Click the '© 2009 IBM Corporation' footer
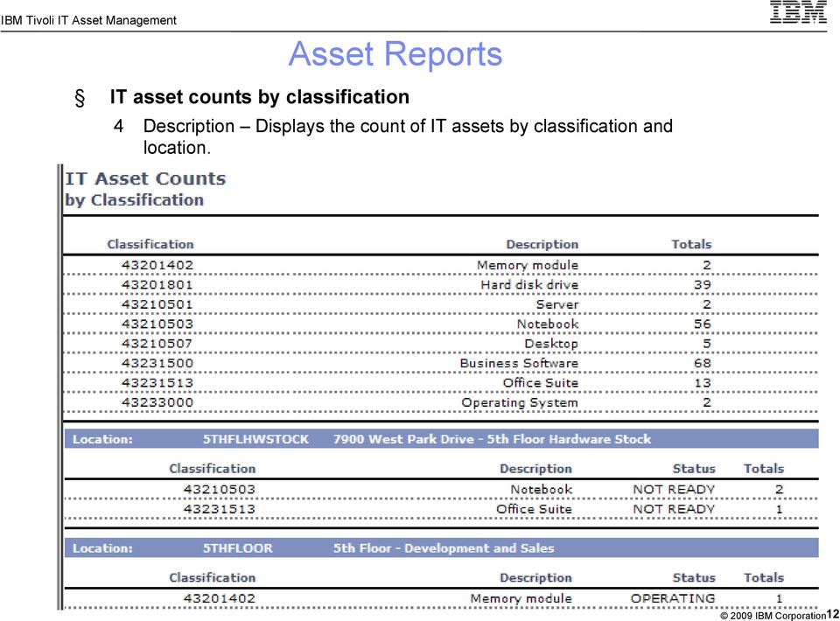 (773, 616)
